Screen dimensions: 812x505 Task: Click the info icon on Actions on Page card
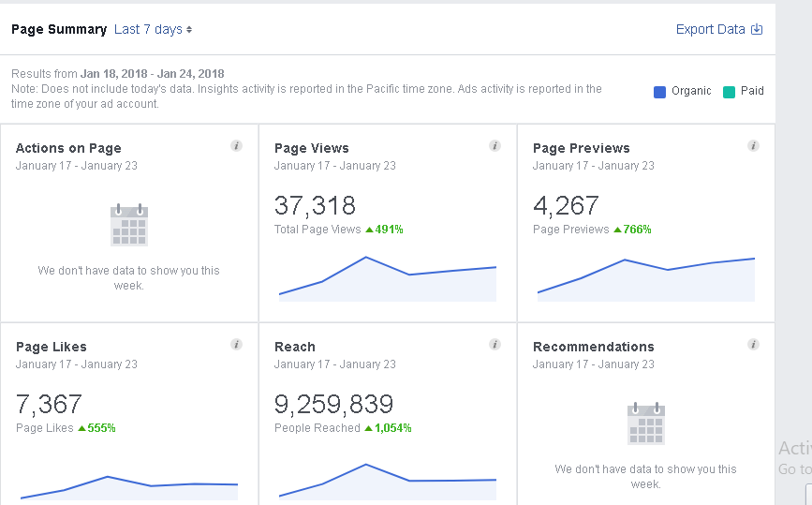[x=236, y=146]
